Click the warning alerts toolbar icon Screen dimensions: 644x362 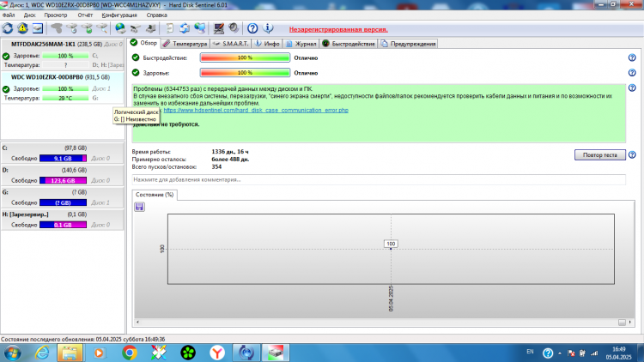(22, 28)
